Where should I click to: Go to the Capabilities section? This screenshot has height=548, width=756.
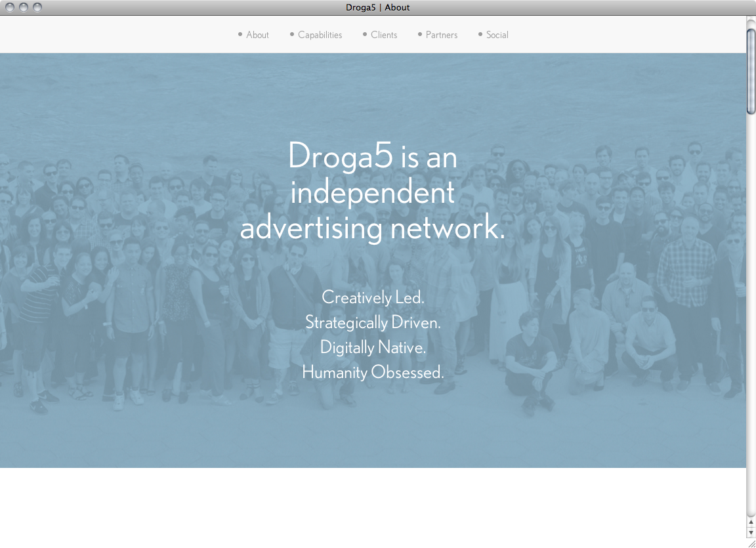pos(320,35)
